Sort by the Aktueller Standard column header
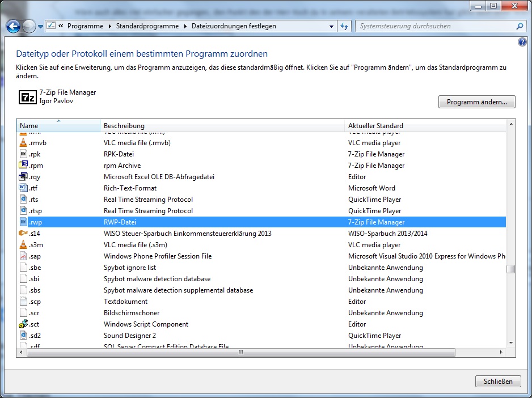Viewport: 532px width, 398px height. (x=425, y=125)
